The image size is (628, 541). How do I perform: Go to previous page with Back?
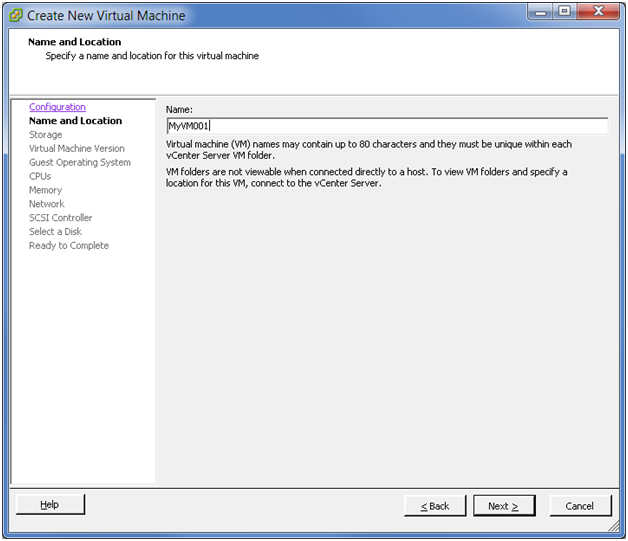click(x=435, y=506)
